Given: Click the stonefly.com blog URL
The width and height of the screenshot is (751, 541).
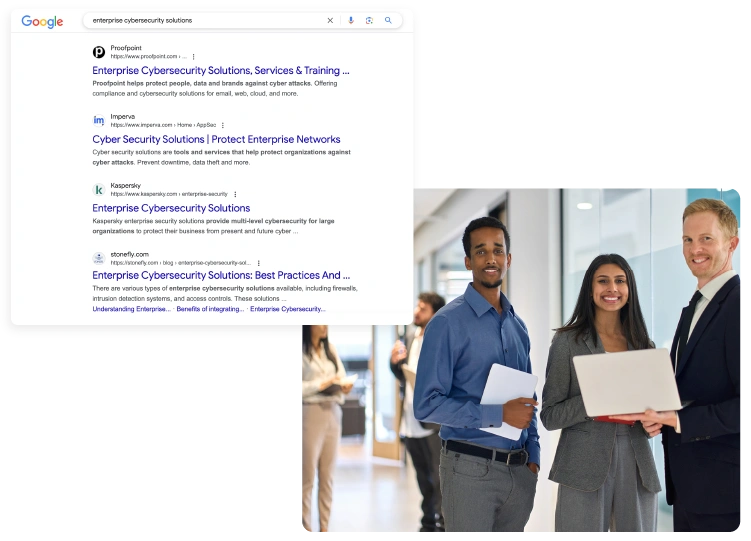Looking at the screenshot, I should [x=181, y=263].
